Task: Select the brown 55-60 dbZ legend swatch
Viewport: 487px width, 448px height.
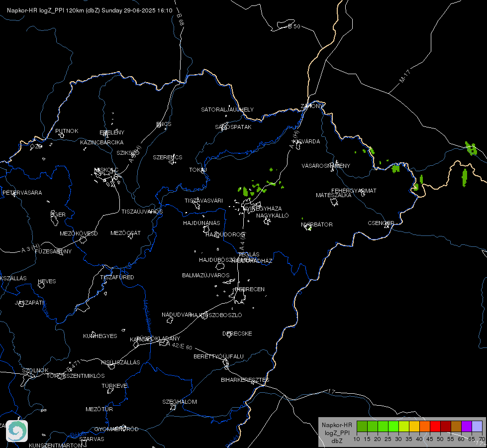Action: coord(456,427)
